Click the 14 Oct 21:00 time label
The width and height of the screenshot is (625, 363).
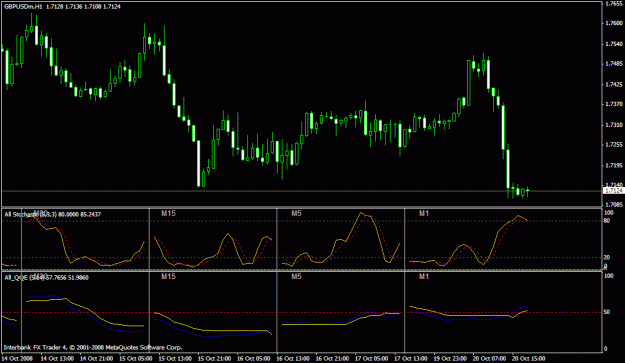(96, 358)
